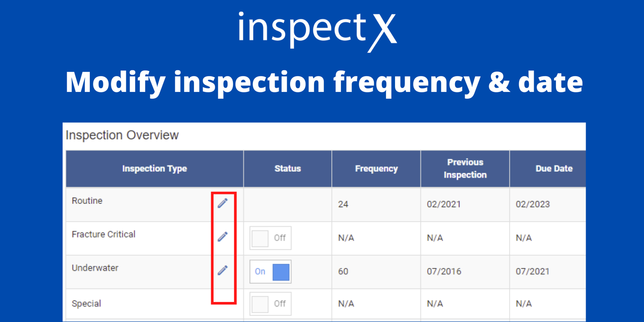Click the Routine frequency value 24

coord(343,204)
